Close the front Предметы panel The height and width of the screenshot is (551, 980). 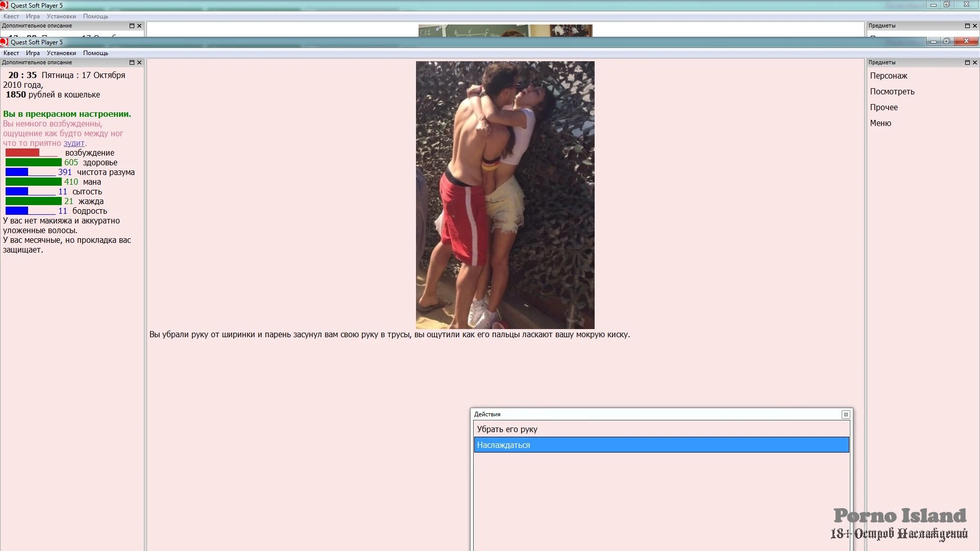[975, 62]
